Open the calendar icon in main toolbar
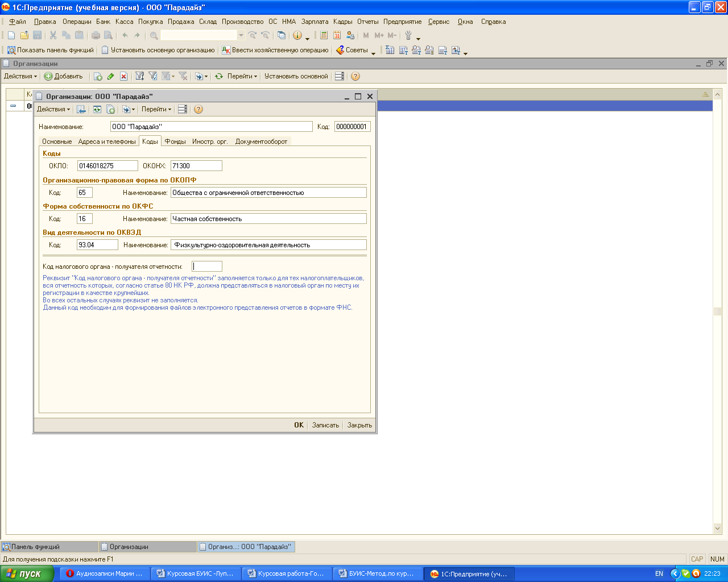 337,35
